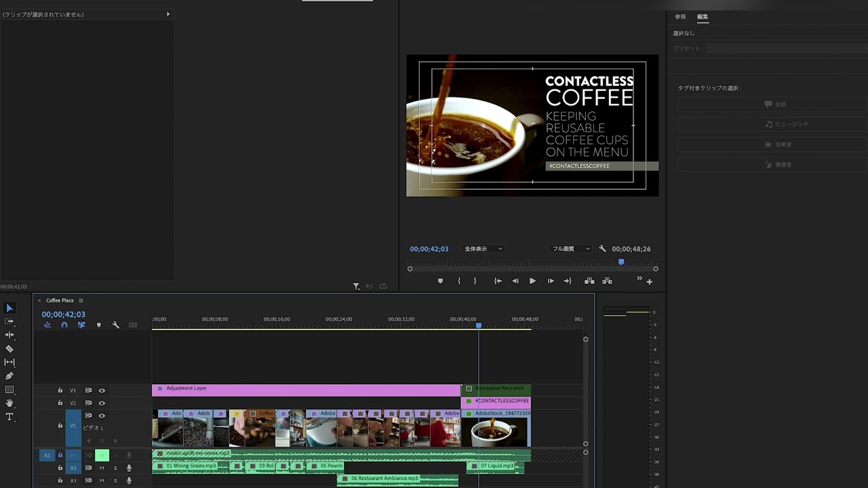
Task: Switch to the 編集 tab
Action: click(x=703, y=17)
